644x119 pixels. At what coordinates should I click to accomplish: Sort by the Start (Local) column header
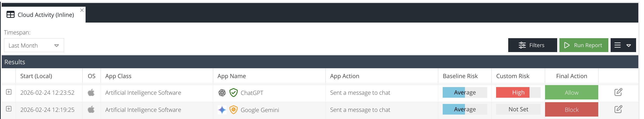pyautogui.click(x=36, y=76)
